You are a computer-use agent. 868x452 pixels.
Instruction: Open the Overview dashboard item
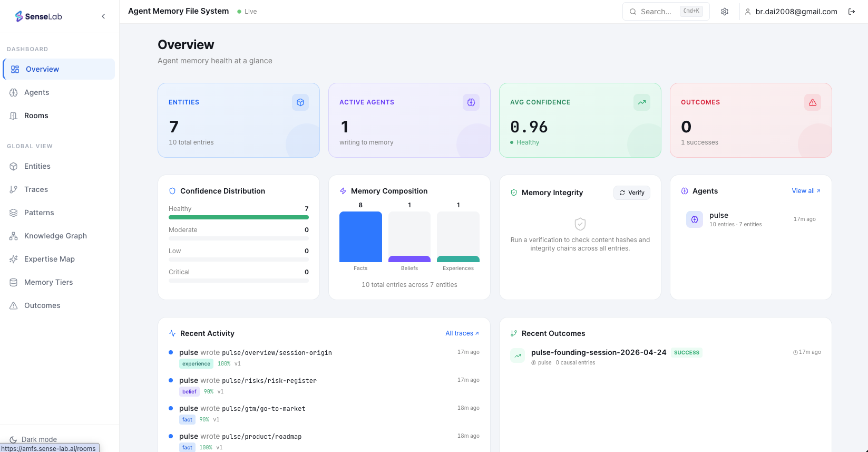click(x=59, y=69)
